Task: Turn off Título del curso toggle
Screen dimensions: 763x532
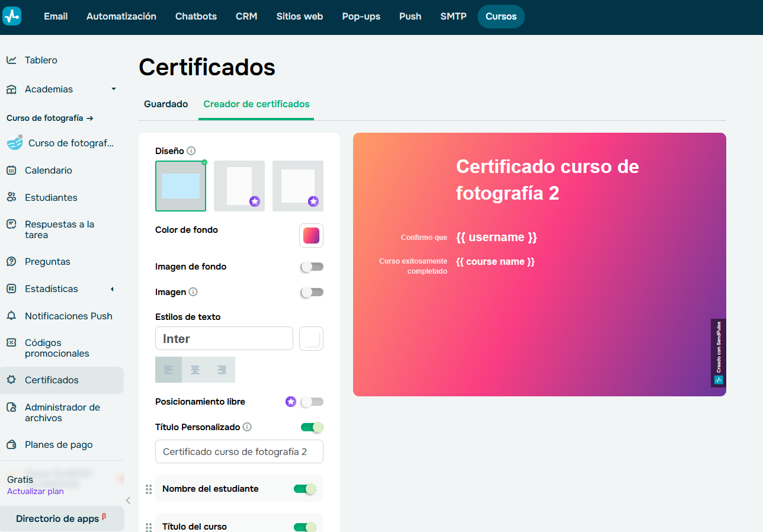Action: pos(305,527)
